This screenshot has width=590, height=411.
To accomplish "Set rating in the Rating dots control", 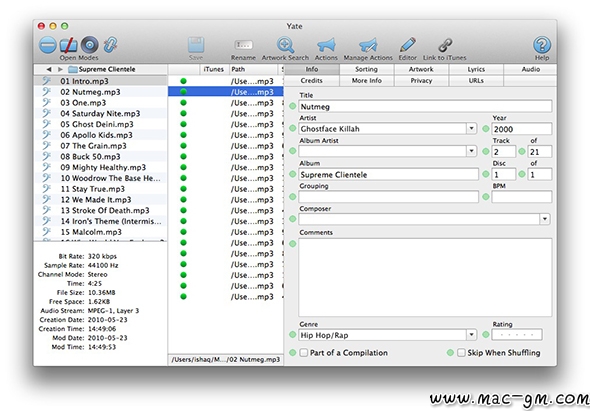I will (517, 335).
